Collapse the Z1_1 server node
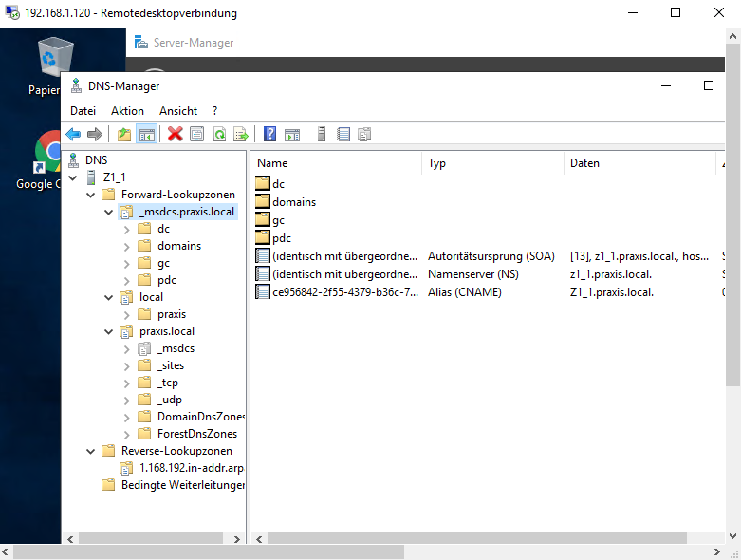This screenshot has width=741, height=560. coord(73,177)
